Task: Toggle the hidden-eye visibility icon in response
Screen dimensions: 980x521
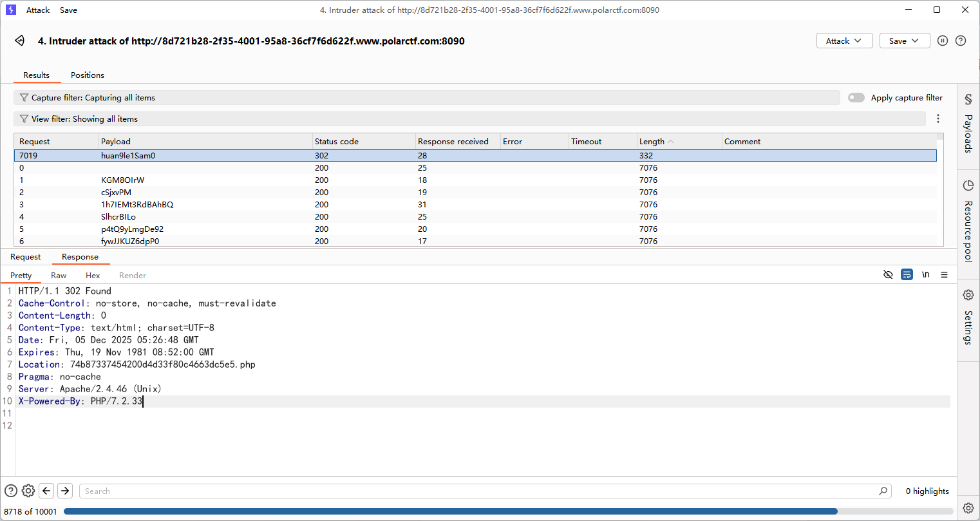Action: tap(888, 275)
